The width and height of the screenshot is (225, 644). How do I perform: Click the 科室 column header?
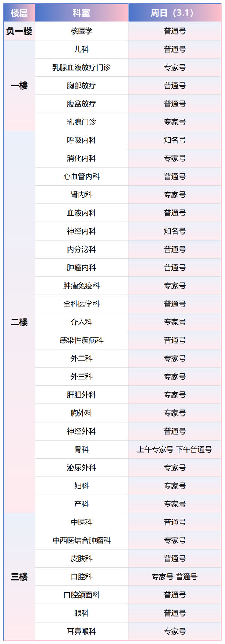pyautogui.click(x=81, y=13)
